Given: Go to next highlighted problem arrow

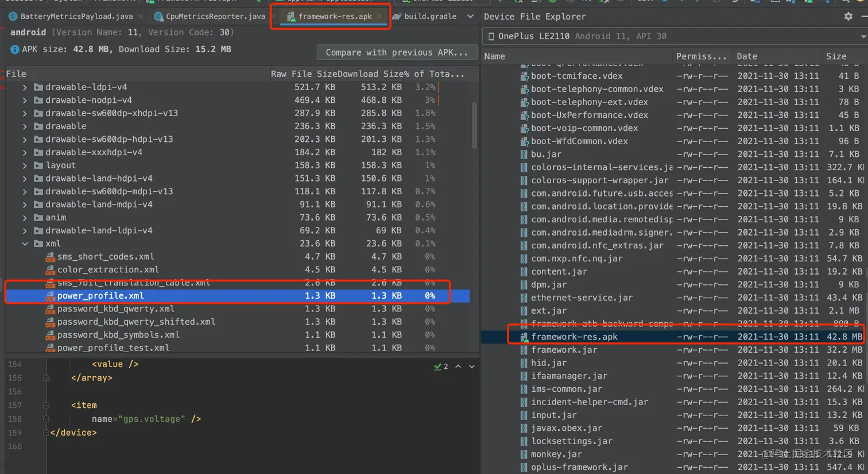Looking at the screenshot, I should point(472,367).
